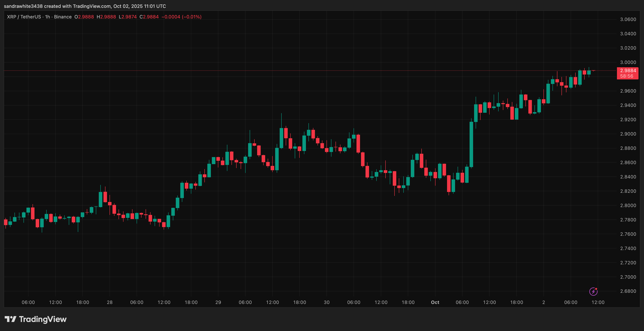Click the 2.6800 price scale label
This screenshot has height=331, width=644.
tap(628, 291)
